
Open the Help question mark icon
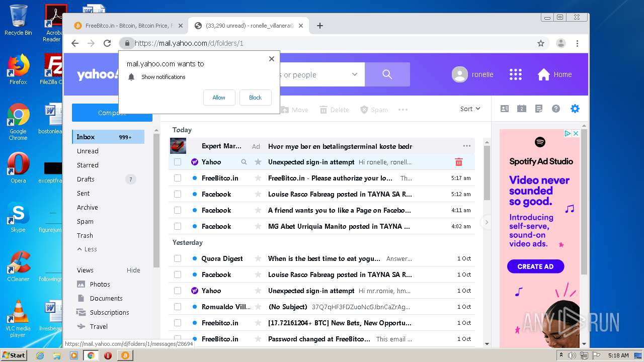pyautogui.click(x=556, y=109)
